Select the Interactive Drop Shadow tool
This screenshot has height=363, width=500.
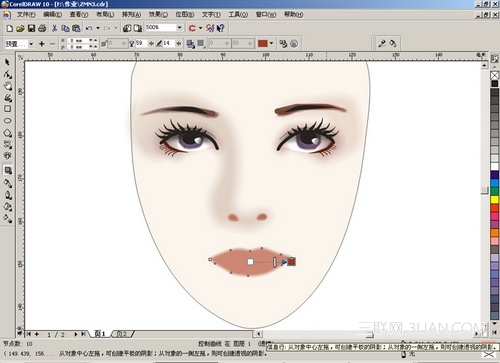coord(8,170)
